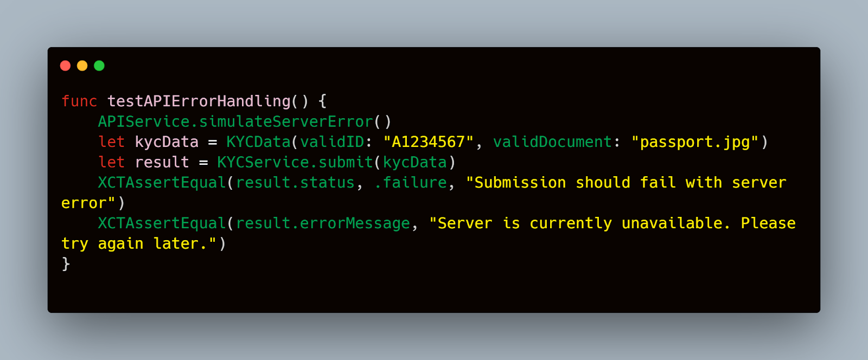Click the first XCTAssertEqual call
The height and width of the screenshot is (360, 868).
(162, 183)
